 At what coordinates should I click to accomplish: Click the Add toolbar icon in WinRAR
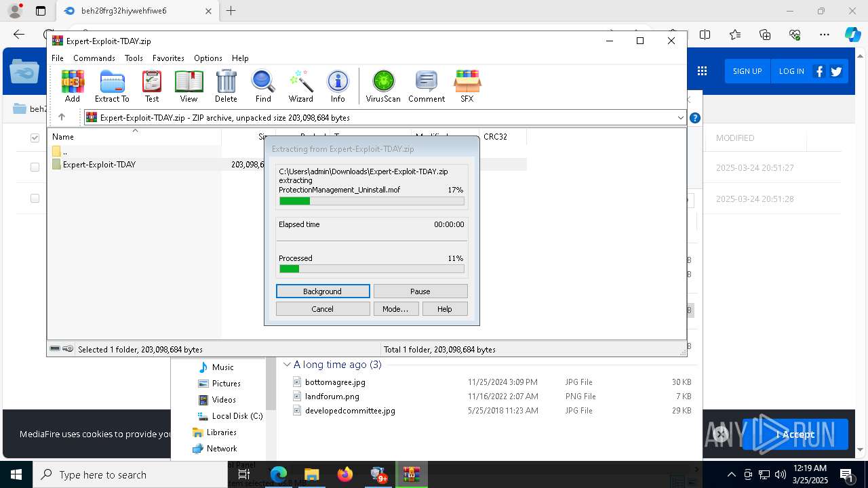(x=73, y=86)
